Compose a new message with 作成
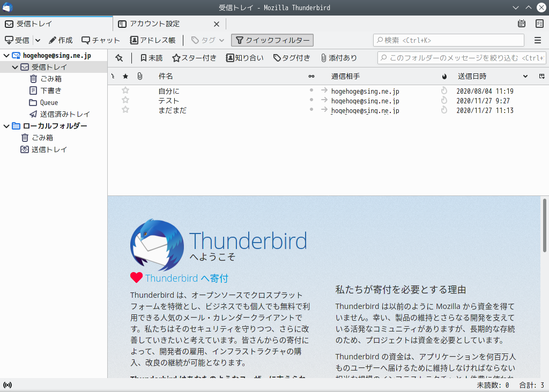Image resolution: width=549 pixels, height=392 pixels. [61, 40]
